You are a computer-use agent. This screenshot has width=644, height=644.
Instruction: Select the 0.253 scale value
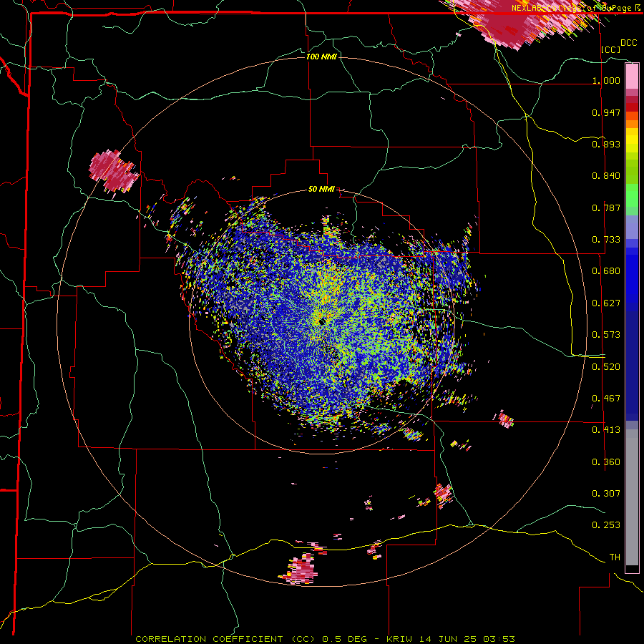tap(606, 525)
